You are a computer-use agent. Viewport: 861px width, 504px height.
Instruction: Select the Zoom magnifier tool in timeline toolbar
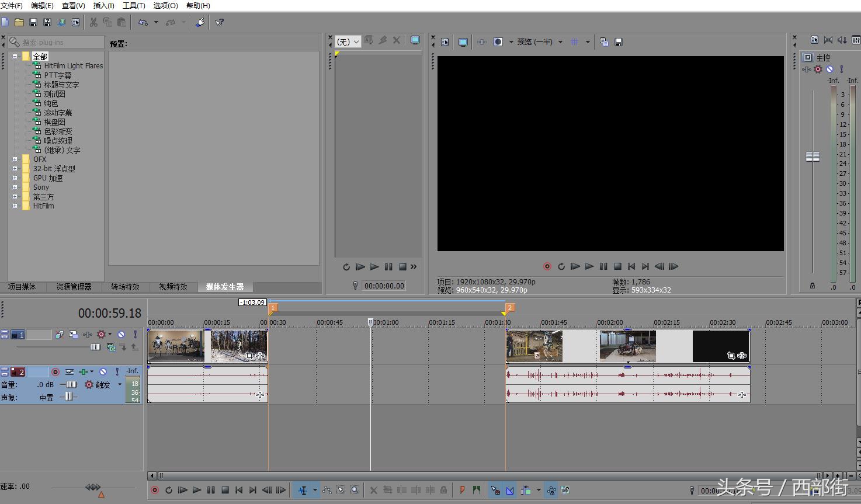tap(355, 490)
